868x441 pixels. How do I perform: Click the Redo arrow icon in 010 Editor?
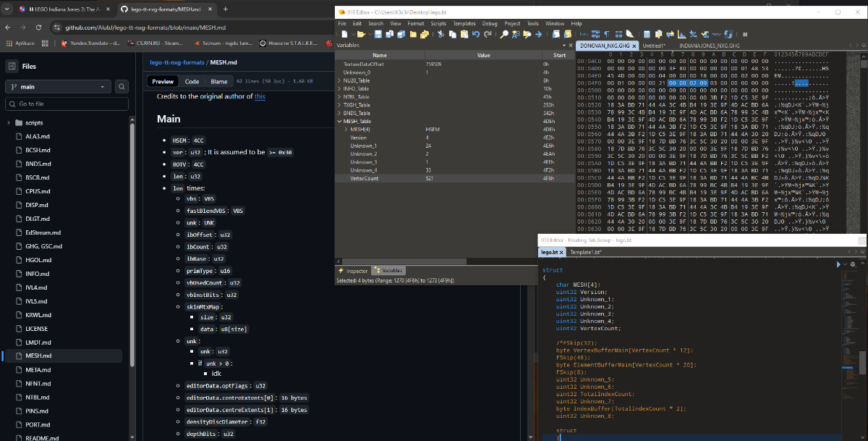coord(487,34)
